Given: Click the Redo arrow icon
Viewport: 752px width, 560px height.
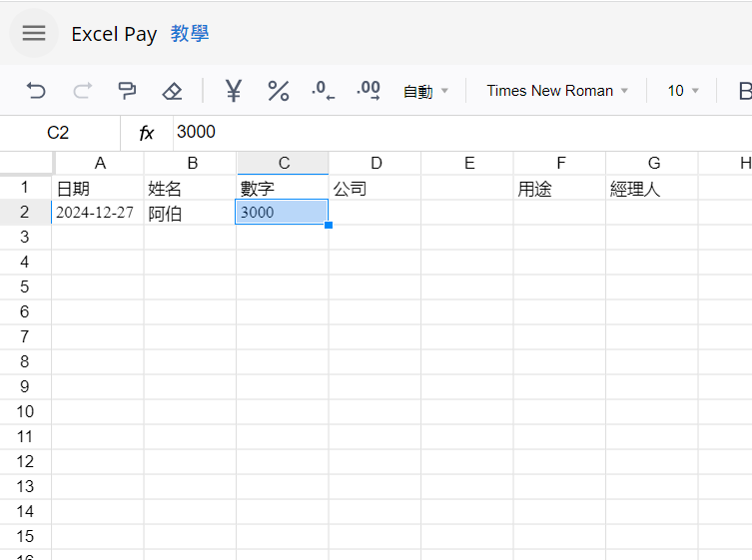Looking at the screenshot, I should (82, 91).
